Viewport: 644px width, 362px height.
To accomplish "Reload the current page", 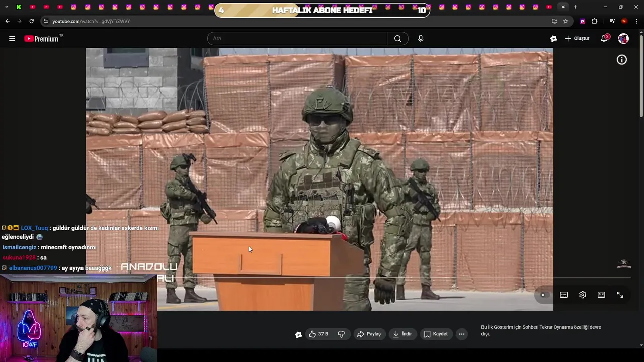I will 31,21.
